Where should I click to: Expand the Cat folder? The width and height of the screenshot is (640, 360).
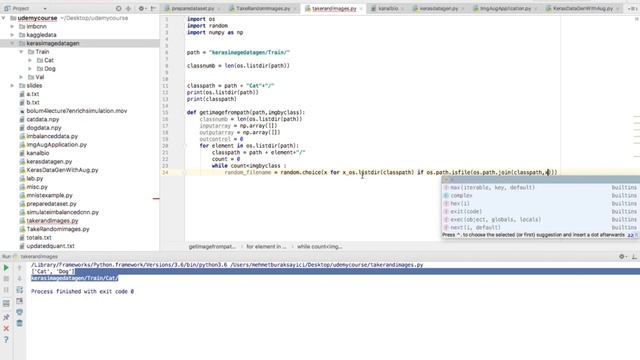tap(30, 60)
